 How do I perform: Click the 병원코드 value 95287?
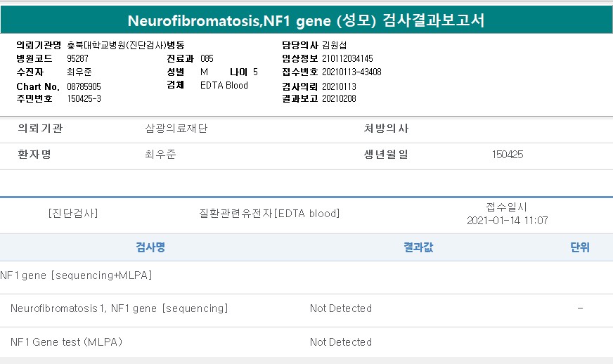pos(78,58)
